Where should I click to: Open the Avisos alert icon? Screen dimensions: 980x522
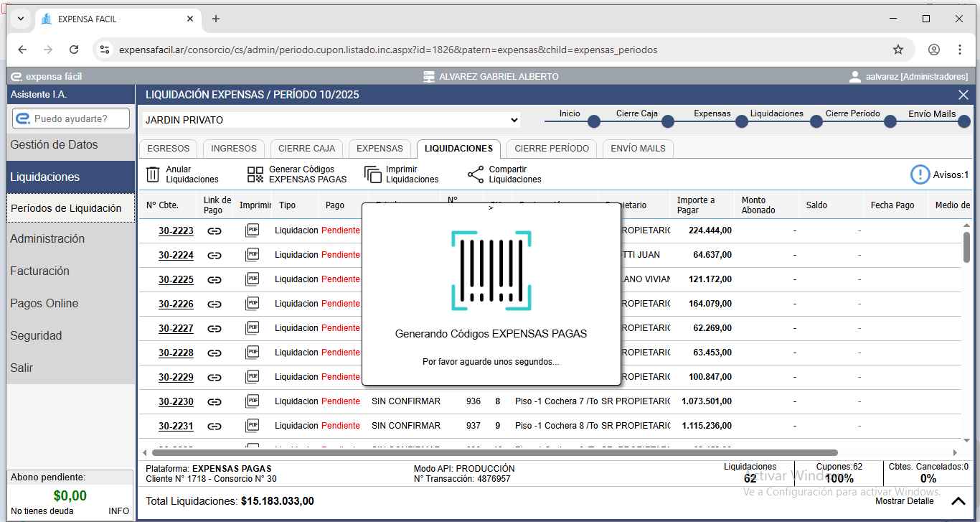click(920, 174)
